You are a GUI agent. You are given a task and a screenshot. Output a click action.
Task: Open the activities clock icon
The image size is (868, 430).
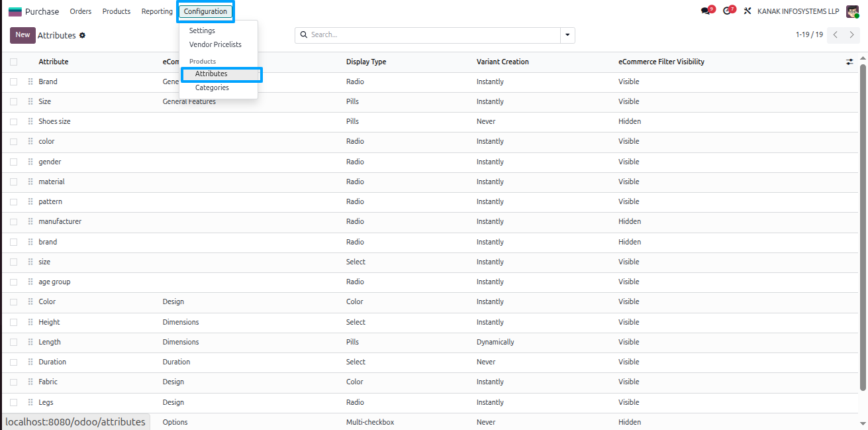(727, 11)
